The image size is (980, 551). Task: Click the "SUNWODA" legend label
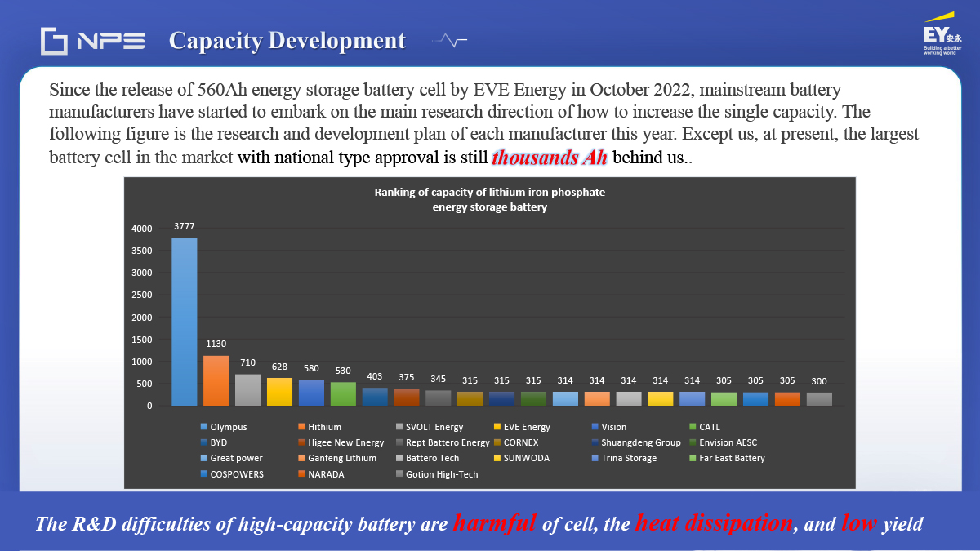pyautogui.click(x=527, y=459)
